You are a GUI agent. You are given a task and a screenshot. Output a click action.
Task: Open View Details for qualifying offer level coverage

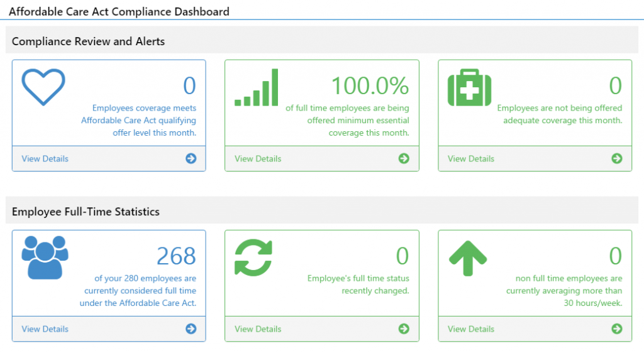click(45, 159)
